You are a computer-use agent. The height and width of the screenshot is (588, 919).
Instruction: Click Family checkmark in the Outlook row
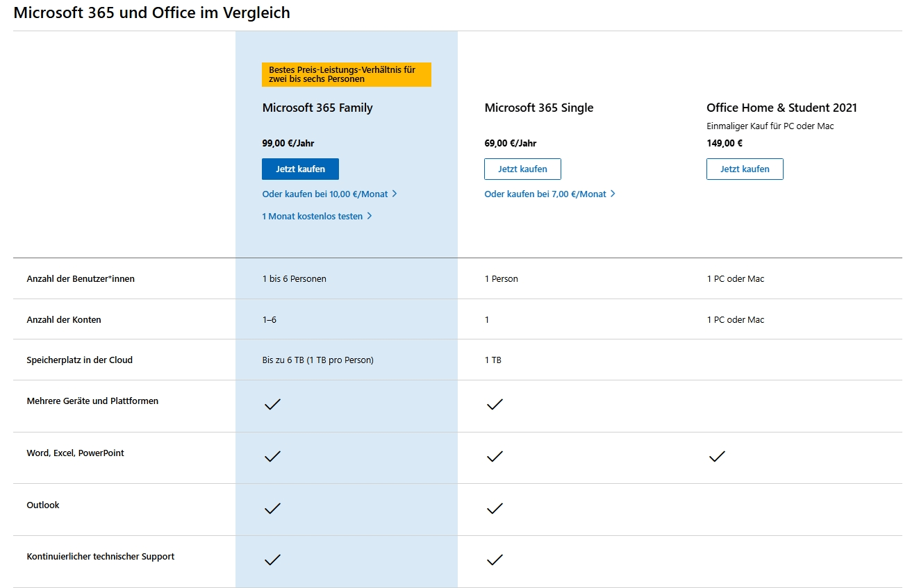click(x=272, y=508)
